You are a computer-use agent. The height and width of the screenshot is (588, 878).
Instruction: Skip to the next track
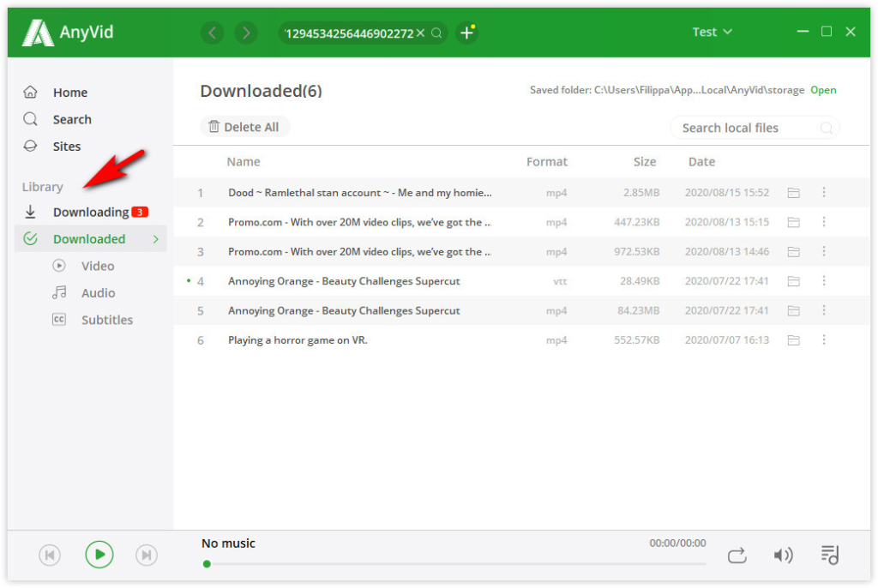pos(146,555)
